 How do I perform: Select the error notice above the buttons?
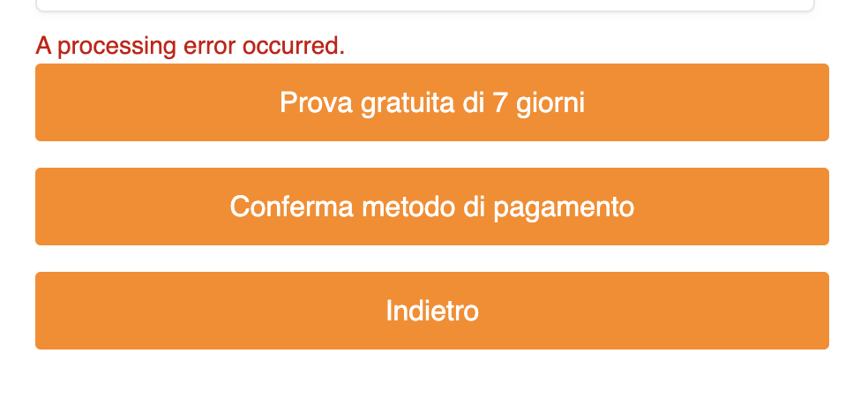(x=190, y=46)
